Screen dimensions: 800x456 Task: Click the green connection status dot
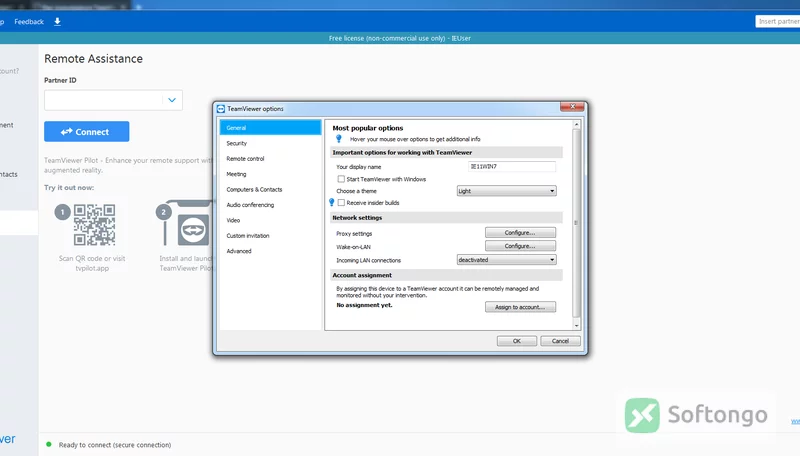coord(49,444)
